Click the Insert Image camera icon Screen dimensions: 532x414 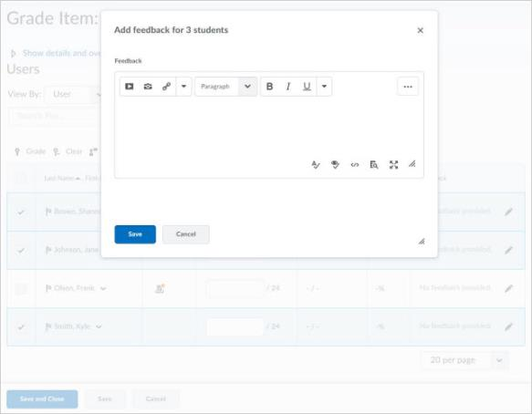(148, 87)
